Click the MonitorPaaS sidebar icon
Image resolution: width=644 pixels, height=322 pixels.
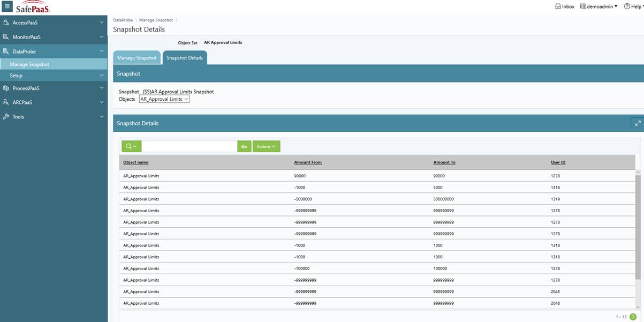(x=6, y=37)
